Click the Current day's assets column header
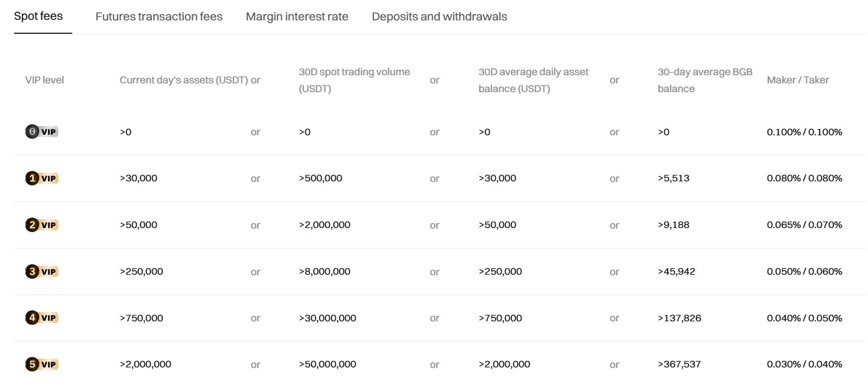Image resolution: width=868 pixels, height=382 pixels. (184, 80)
